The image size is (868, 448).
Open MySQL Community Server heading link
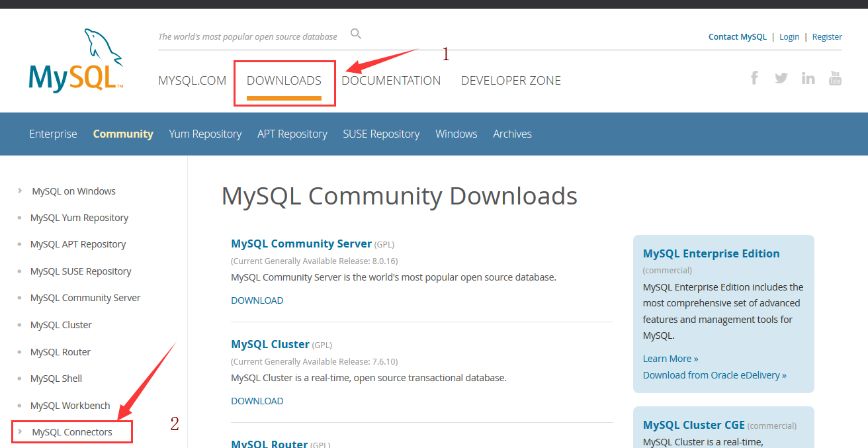[x=301, y=244]
